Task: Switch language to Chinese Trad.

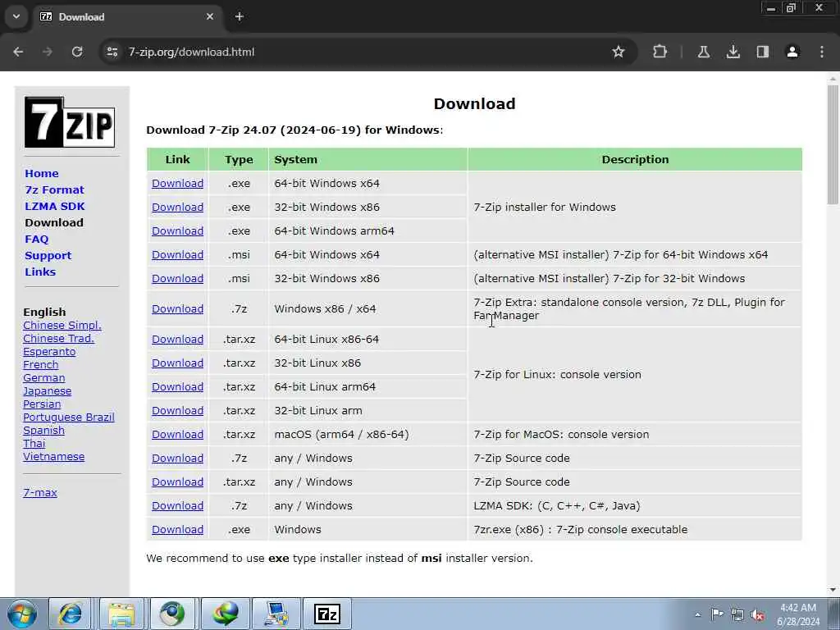Action: (x=58, y=339)
